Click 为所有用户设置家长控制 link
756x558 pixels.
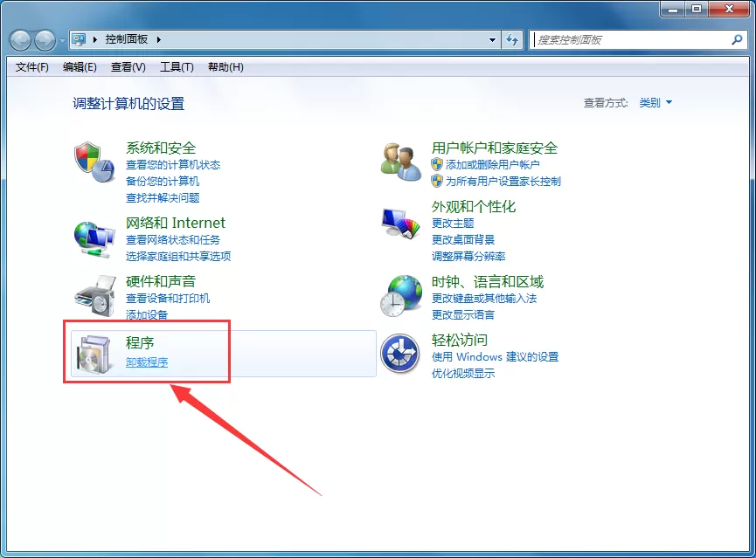pyautogui.click(x=503, y=181)
